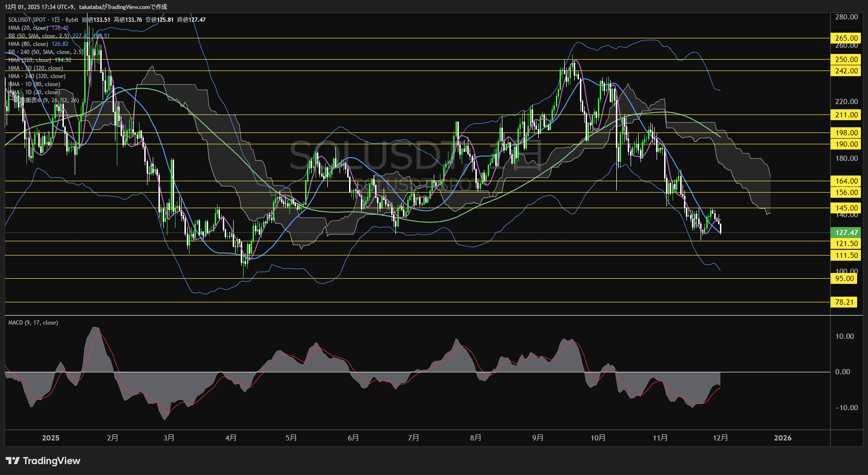Select the yellow 164.00 price level tag
Image resolution: width=868 pixels, height=475 pixels.
click(x=846, y=181)
